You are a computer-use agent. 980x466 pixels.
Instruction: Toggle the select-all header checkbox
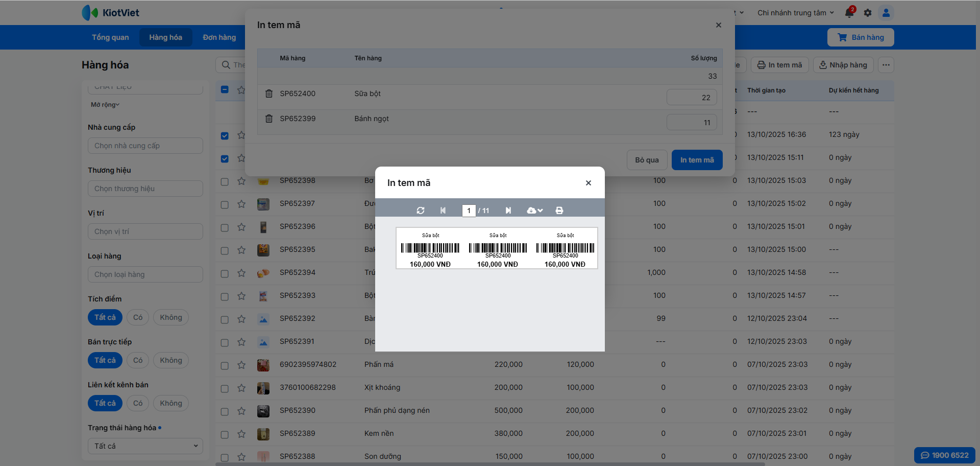point(225,89)
